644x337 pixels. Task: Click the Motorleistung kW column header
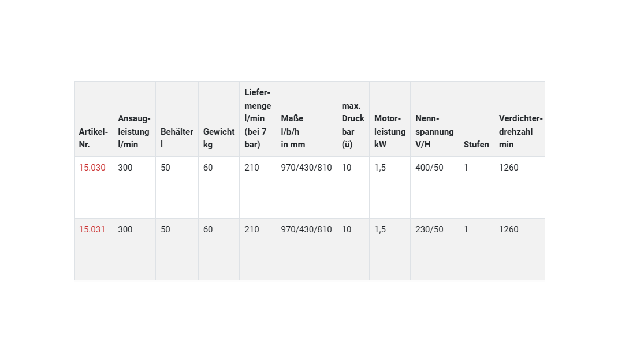pyautogui.click(x=390, y=131)
